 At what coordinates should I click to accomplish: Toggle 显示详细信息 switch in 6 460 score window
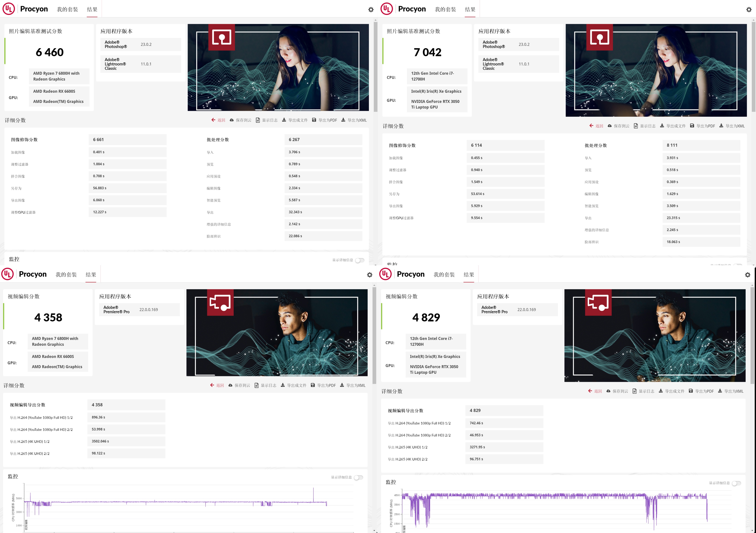click(x=360, y=260)
